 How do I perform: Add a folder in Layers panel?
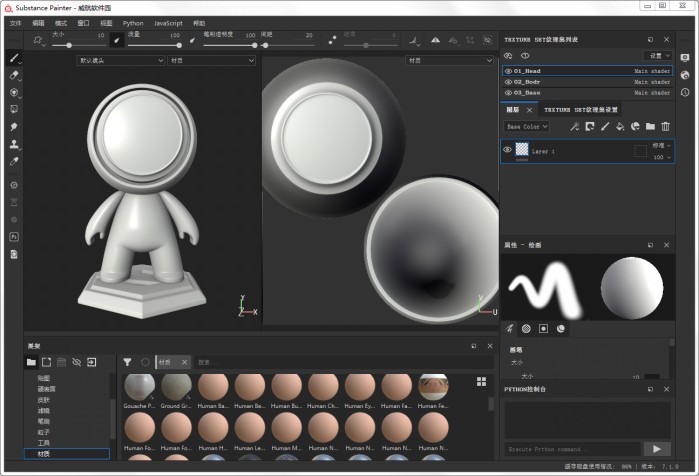point(650,127)
